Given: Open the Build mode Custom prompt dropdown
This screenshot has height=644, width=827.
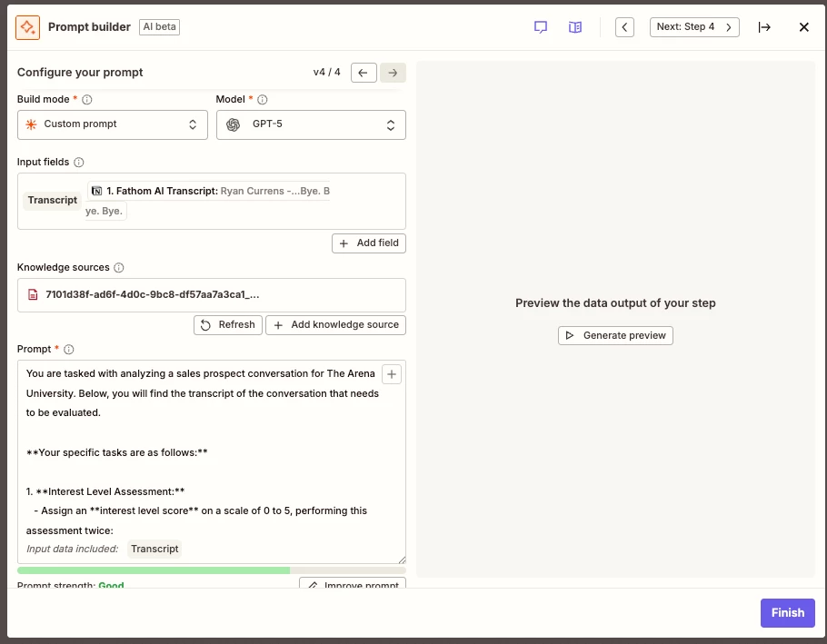Looking at the screenshot, I should 113,125.
